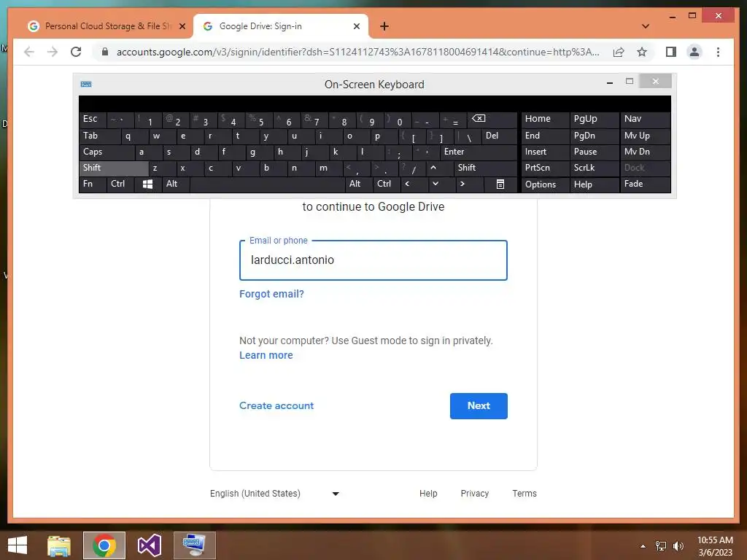
Task: Tap the Mv Up key
Action: (x=645, y=136)
